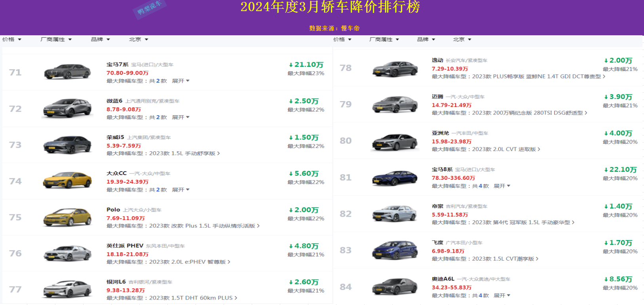Open Polo 改款 Plus 1.5L 手动纵情乐活版 link
644x305 pixels.
[204, 226]
